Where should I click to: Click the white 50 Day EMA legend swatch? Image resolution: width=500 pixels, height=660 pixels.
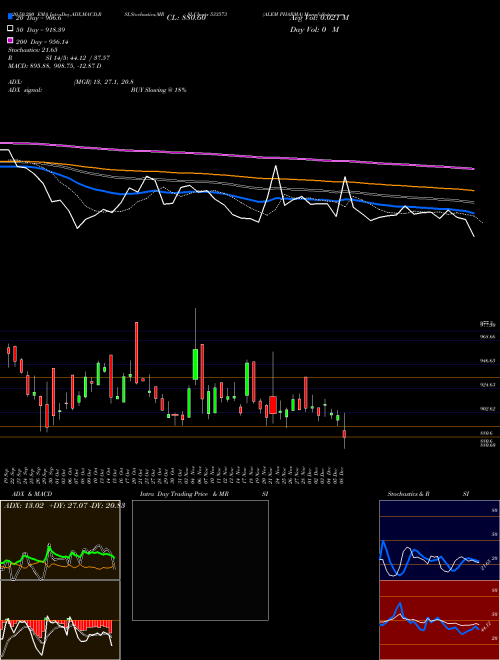click(11, 29)
